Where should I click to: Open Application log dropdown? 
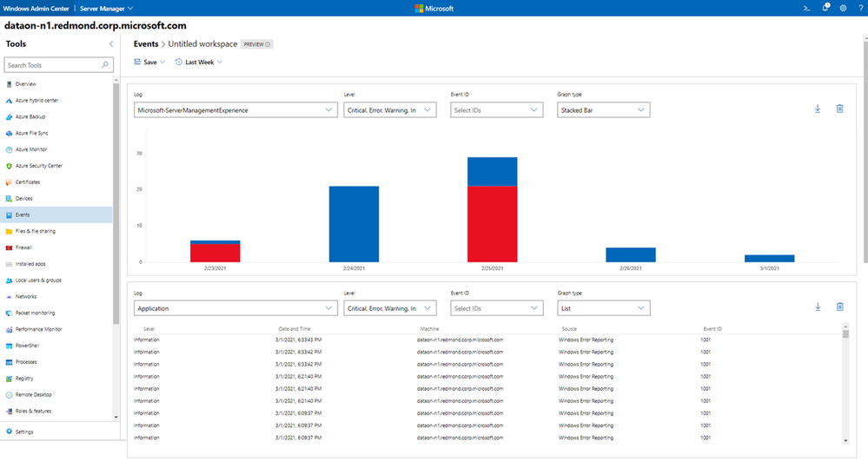235,308
